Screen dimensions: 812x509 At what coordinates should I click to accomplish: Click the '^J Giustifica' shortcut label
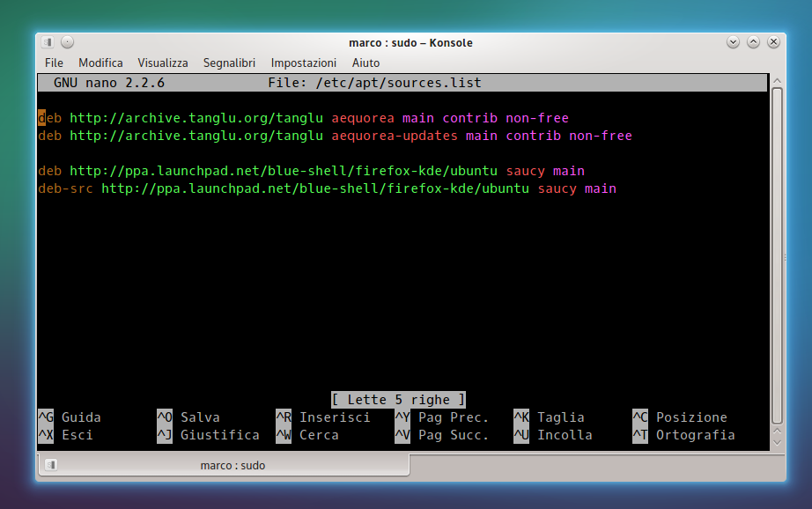pyautogui.click(x=208, y=435)
